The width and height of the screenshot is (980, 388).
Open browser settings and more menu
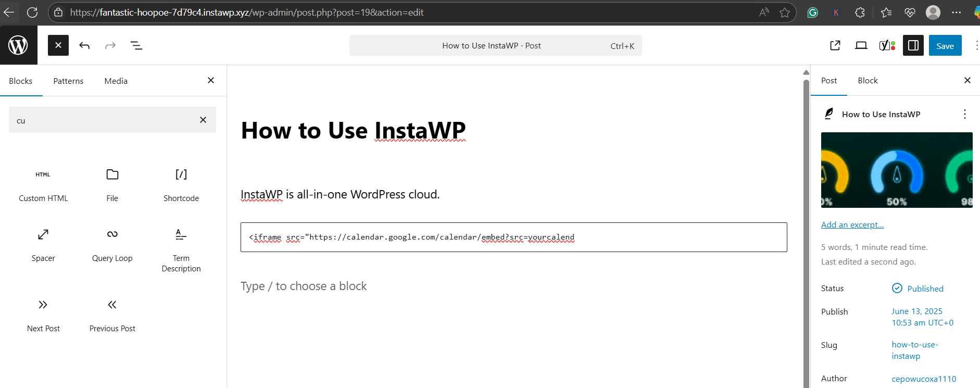pyautogui.click(x=957, y=12)
